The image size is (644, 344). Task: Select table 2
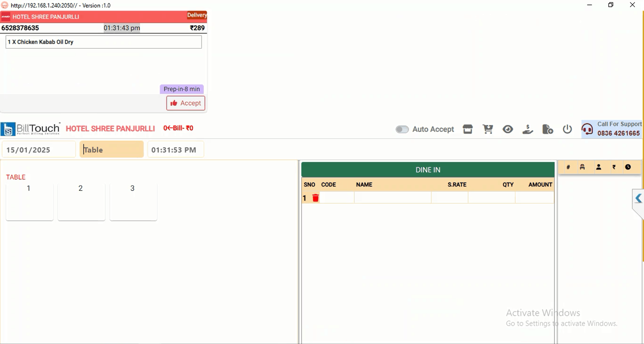81,202
